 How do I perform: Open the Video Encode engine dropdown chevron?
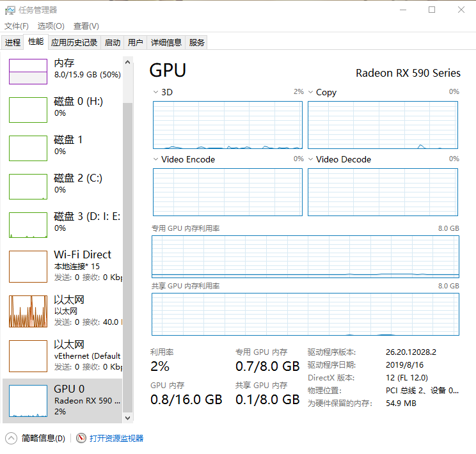click(155, 159)
